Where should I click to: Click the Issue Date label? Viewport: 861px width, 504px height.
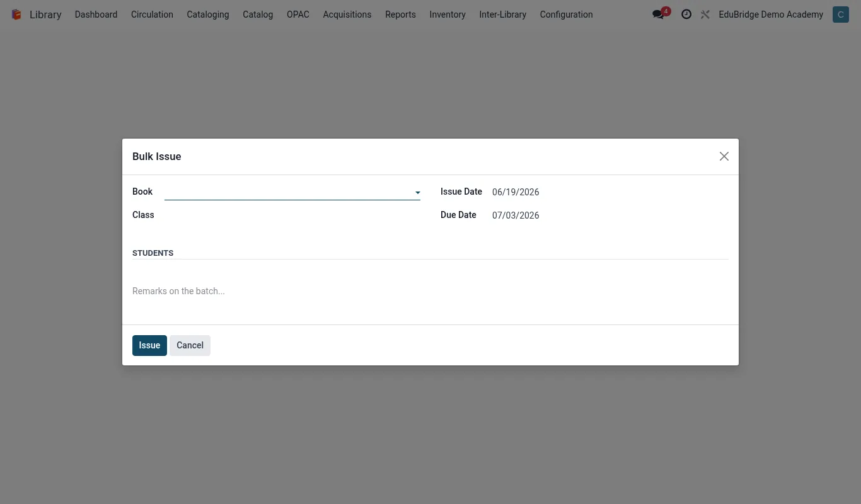click(x=461, y=192)
